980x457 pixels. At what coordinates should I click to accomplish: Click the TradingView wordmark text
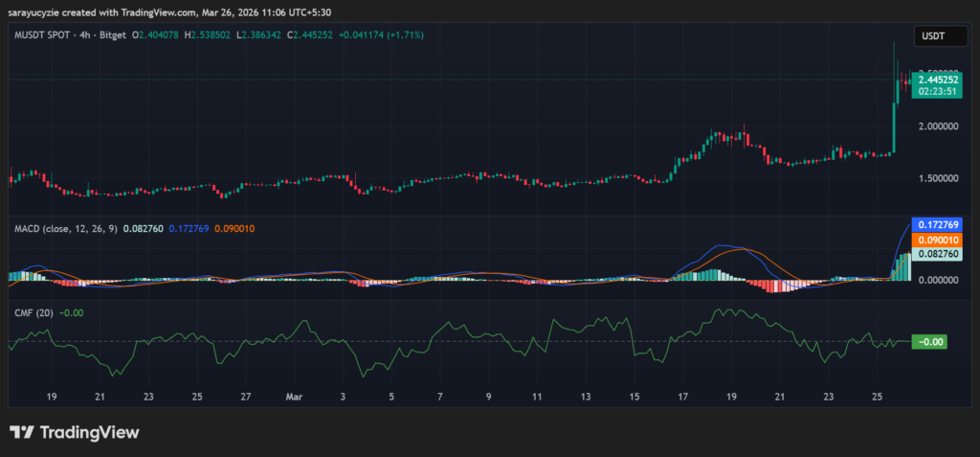coord(90,432)
